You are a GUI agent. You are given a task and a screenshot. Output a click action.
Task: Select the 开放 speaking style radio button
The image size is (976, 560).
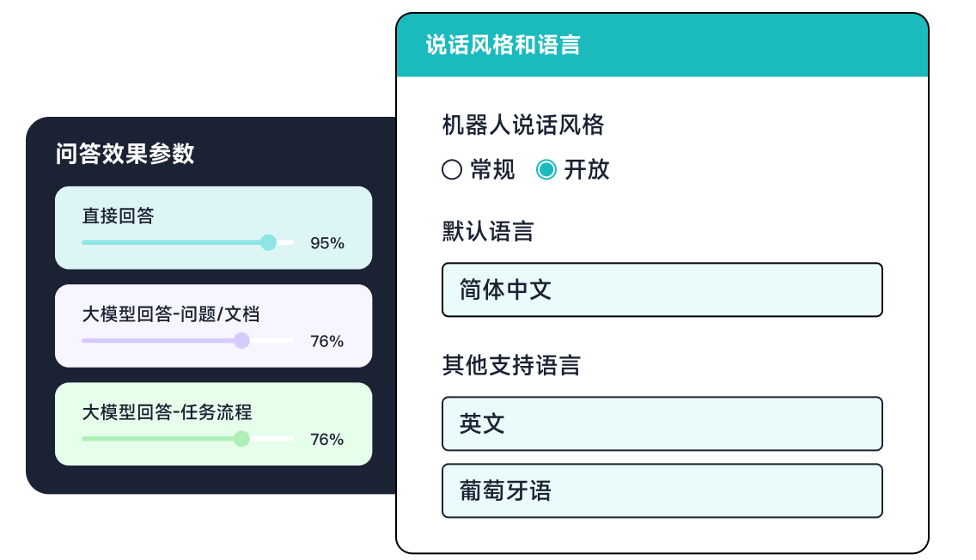click(x=546, y=170)
